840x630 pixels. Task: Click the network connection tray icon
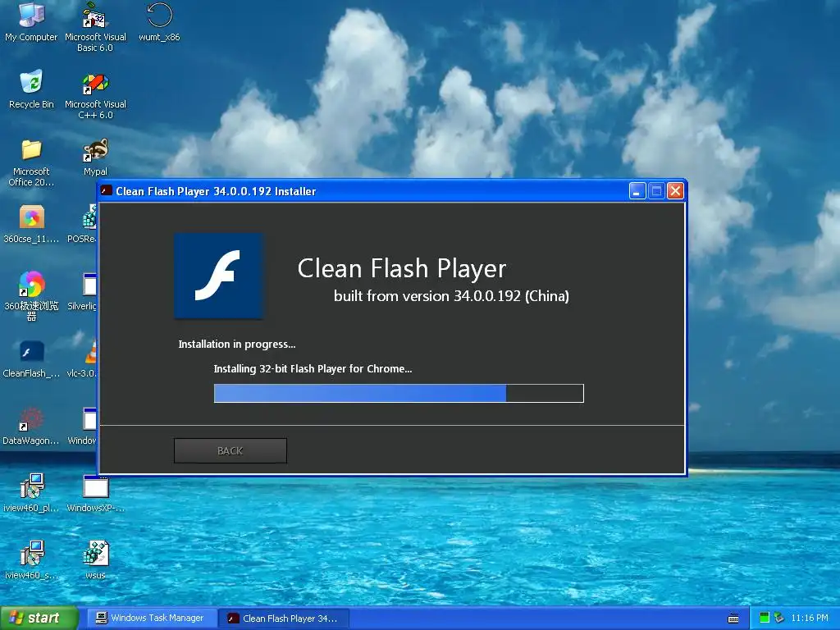(779, 619)
